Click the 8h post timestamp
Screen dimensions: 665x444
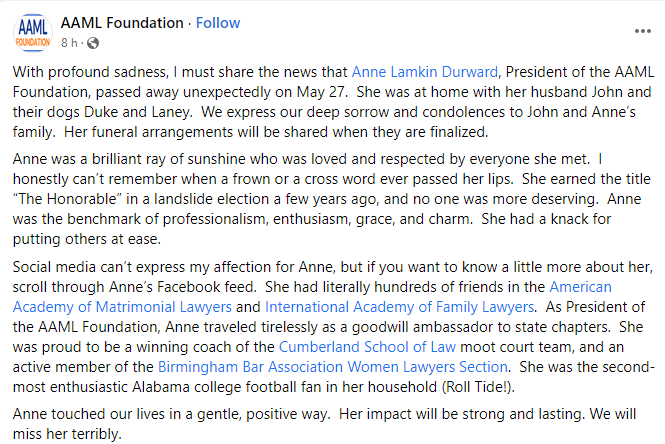[x=68, y=42]
